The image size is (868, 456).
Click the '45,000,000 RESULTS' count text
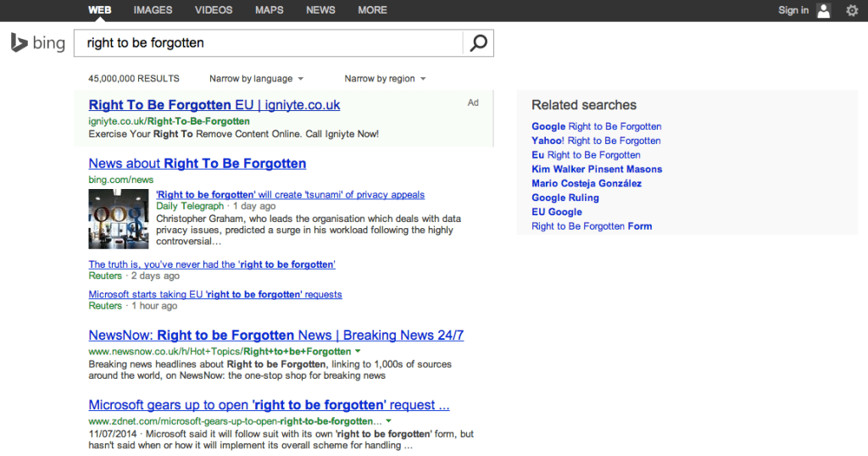point(134,79)
